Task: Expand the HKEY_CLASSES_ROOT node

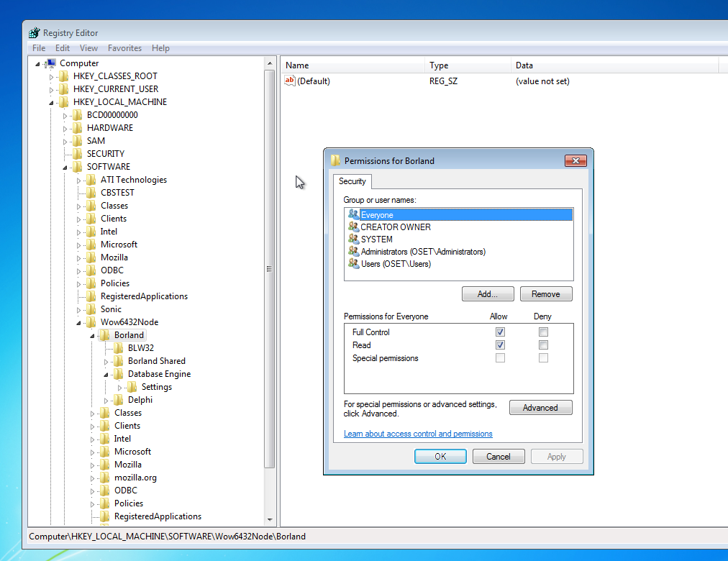Action: point(51,77)
